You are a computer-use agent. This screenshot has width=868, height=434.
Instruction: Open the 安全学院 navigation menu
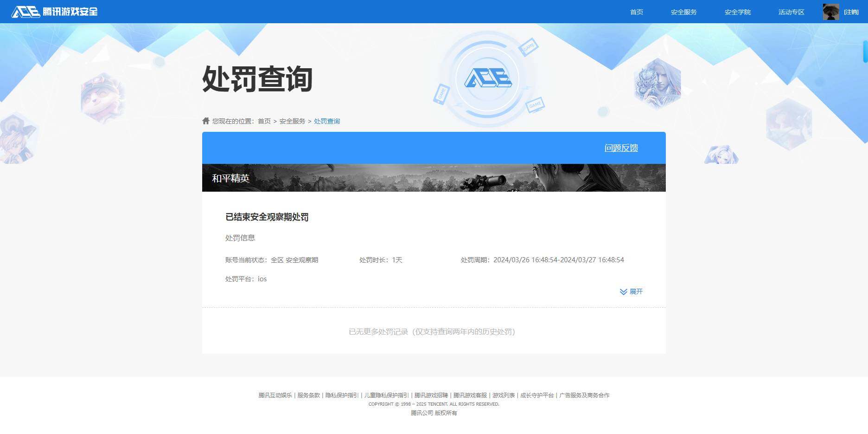(738, 12)
